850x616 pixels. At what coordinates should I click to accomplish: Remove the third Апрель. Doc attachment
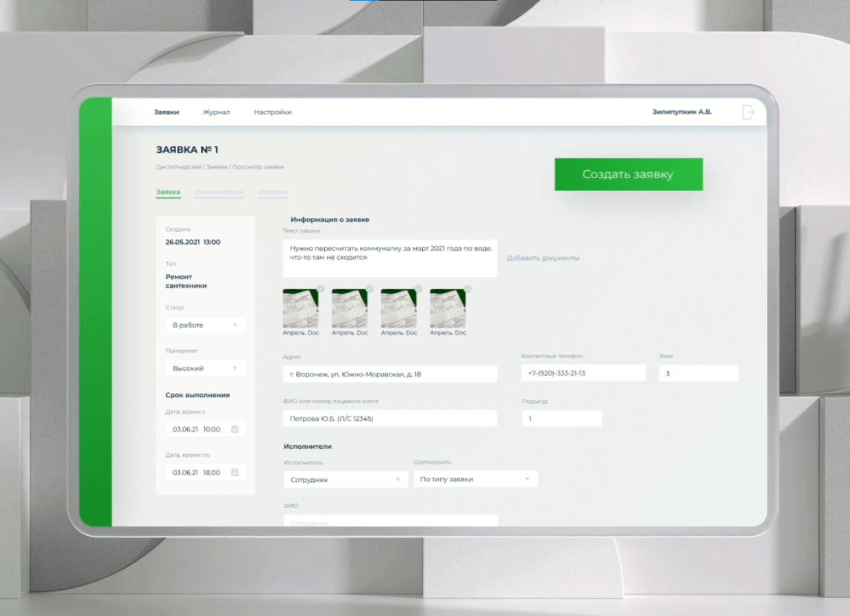tap(418, 288)
